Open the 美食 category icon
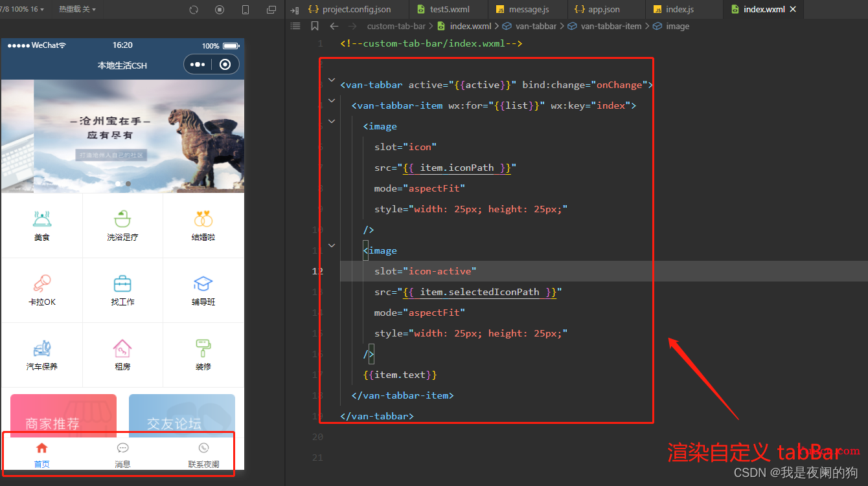Screen dimensions: 868x486 pos(42,219)
